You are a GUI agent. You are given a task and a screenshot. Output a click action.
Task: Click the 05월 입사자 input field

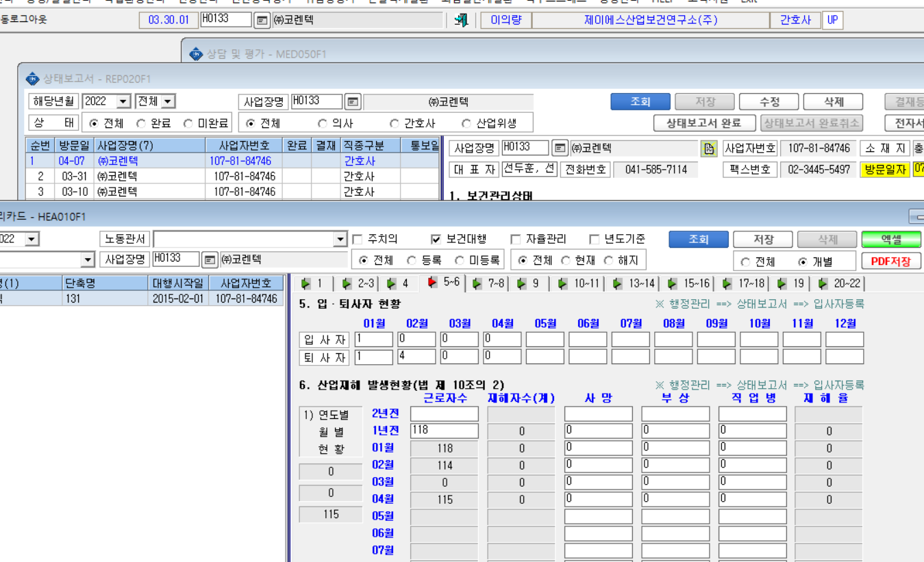pos(545,340)
